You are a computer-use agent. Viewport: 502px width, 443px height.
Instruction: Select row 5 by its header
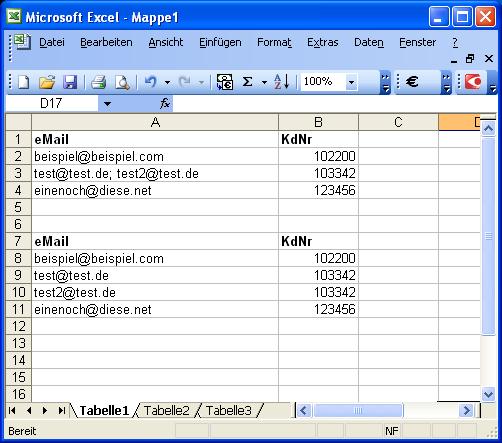[x=18, y=207]
